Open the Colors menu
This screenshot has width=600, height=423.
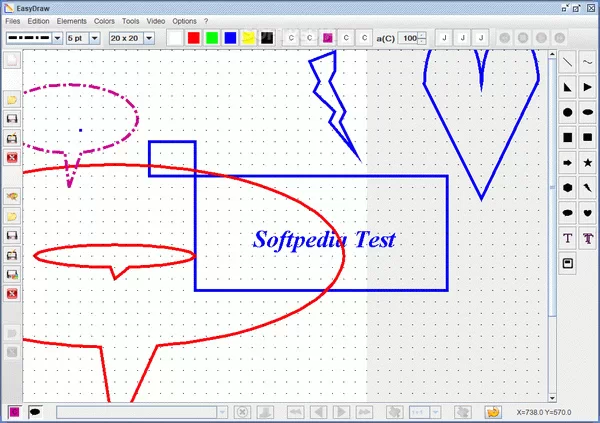tap(104, 21)
